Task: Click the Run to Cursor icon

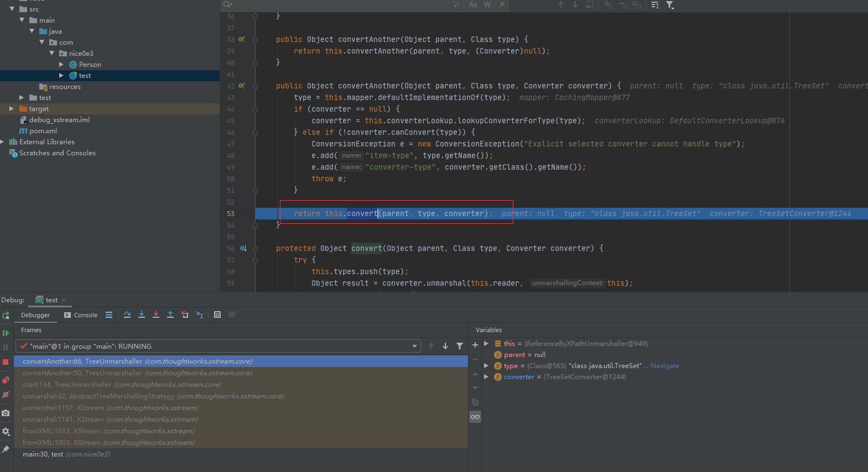Action: click(199, 314)
